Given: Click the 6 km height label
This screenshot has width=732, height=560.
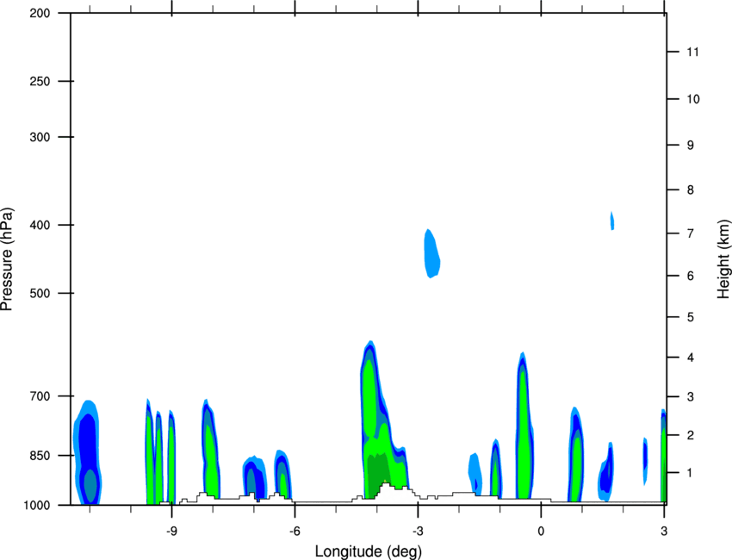Looking at the screenshot, I should [691, 276].
